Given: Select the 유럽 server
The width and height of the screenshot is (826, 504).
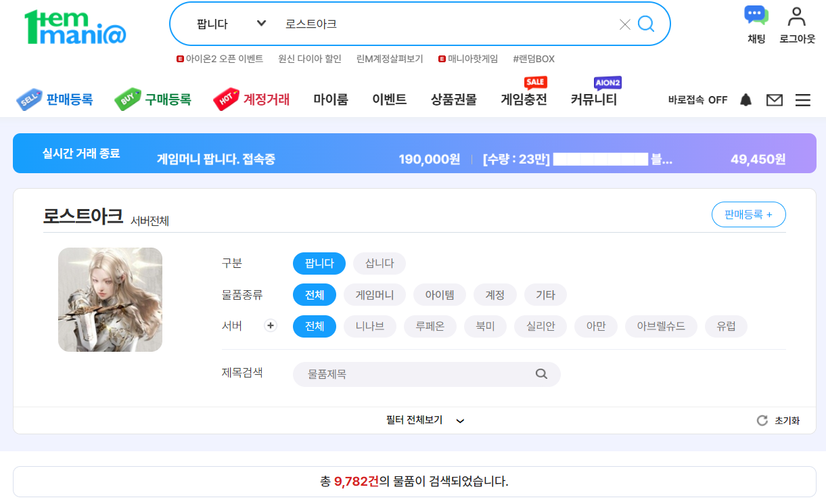Looking at the screenshot, I should click(x=726, y=326).
